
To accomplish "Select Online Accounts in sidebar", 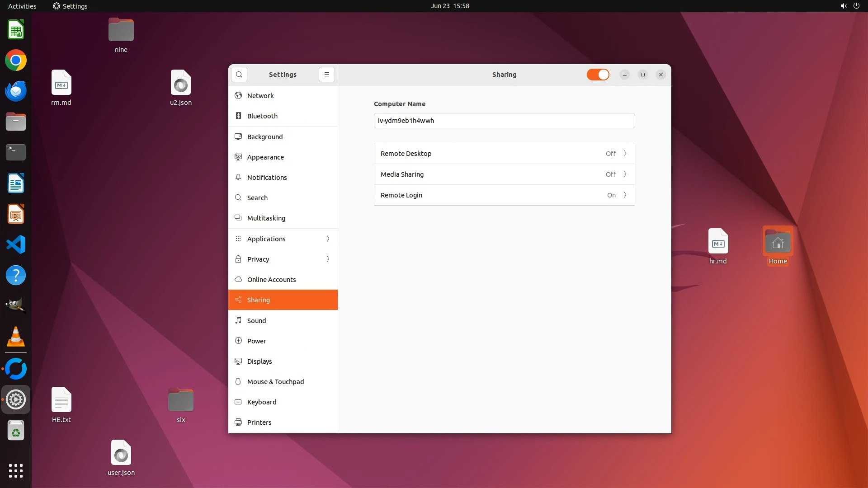I will click(271, 279).
